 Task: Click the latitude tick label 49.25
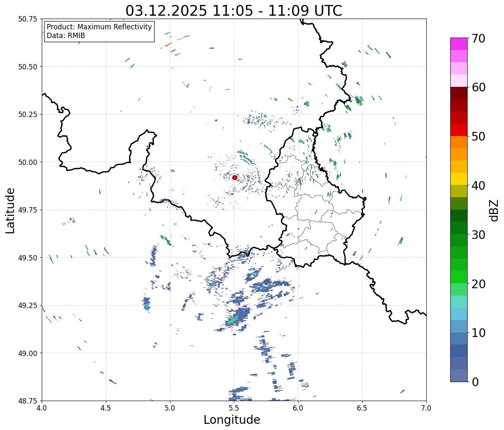click(28, 306)
